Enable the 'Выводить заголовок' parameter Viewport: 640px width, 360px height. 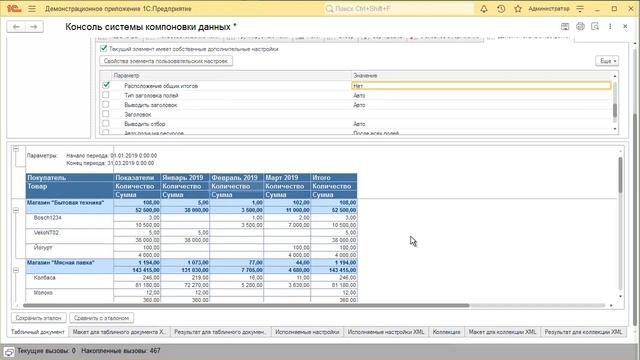(106, 104)
